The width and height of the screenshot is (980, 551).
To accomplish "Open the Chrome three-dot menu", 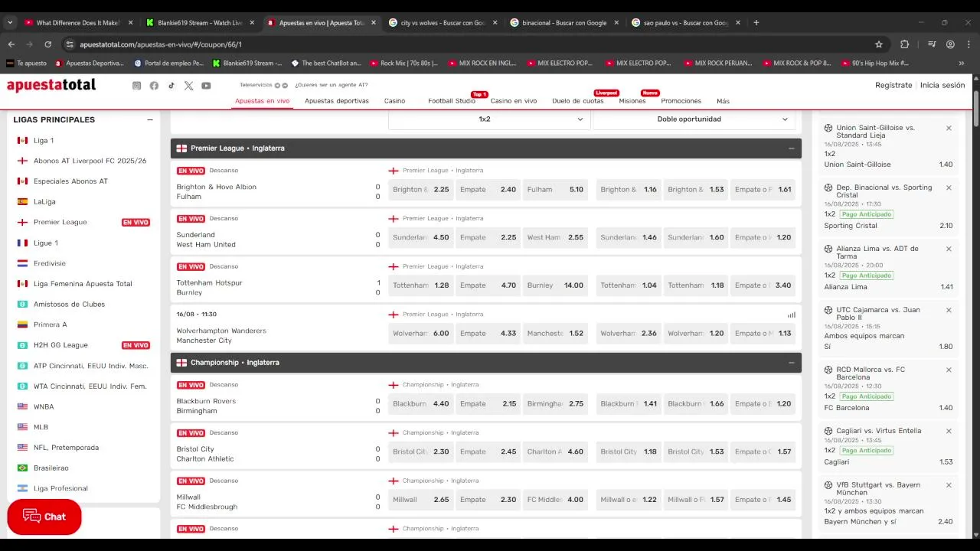I will point(969,44).
